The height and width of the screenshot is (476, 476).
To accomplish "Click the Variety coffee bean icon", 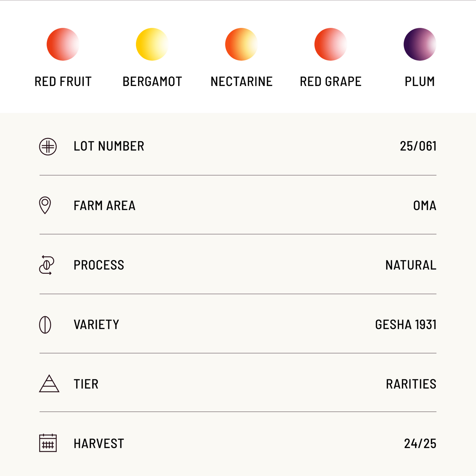I will click(x=45, y=325).
